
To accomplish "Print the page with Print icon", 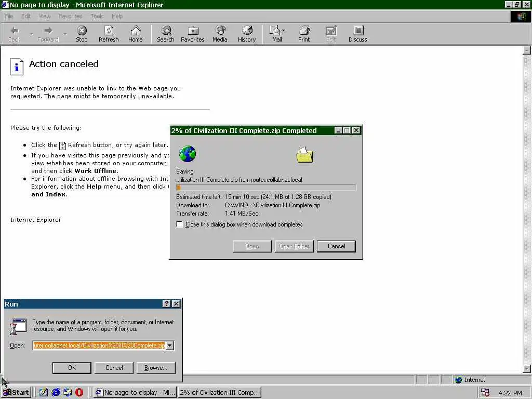I will [304, 31].
